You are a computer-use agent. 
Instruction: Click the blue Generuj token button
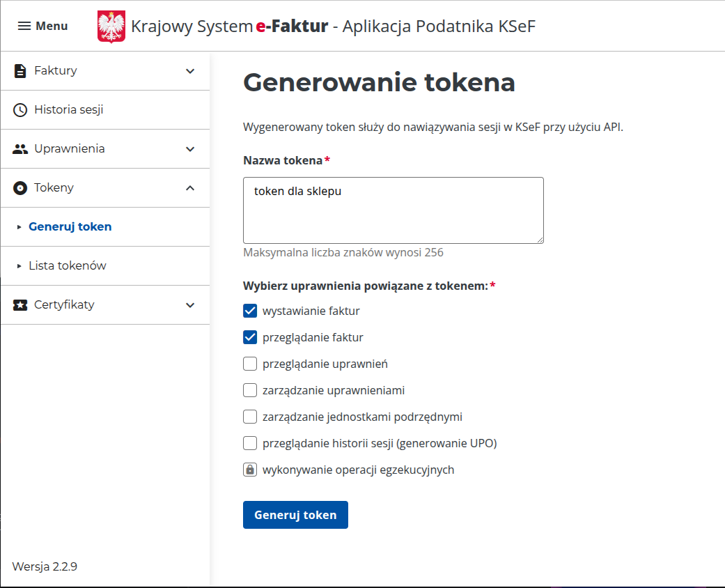click(295, 515)
